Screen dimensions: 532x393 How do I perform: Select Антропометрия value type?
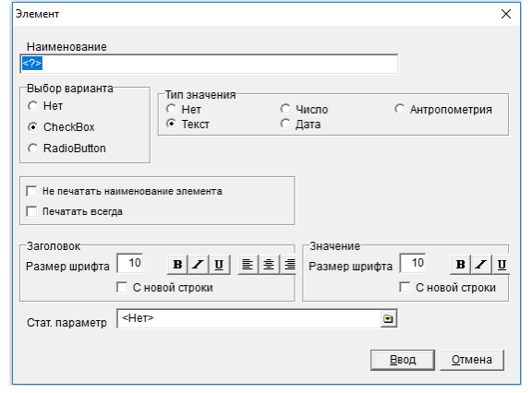(x=399, y=109)
